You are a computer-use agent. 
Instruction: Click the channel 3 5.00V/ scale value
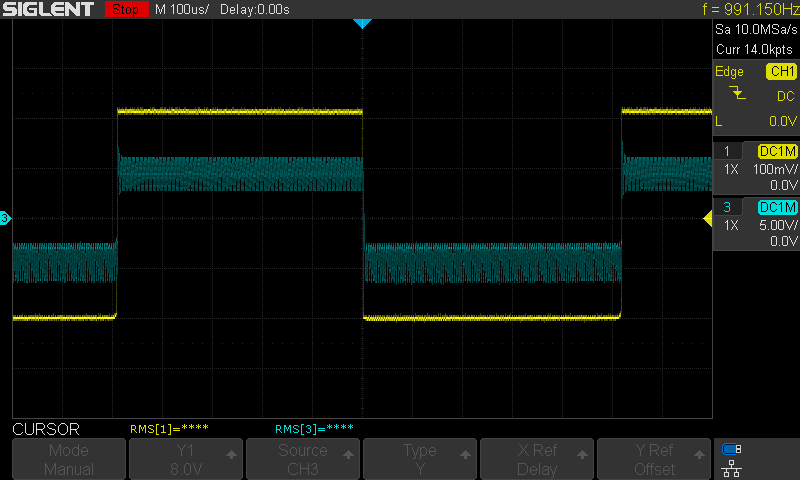(778, 225)
